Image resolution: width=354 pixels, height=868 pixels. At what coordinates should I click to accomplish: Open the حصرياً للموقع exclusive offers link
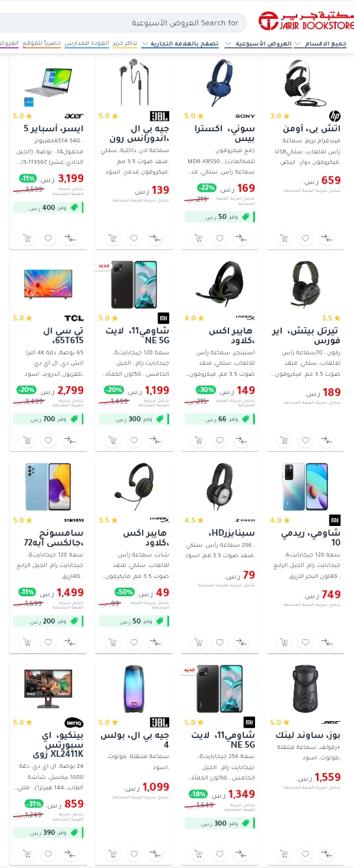point(41,44)
